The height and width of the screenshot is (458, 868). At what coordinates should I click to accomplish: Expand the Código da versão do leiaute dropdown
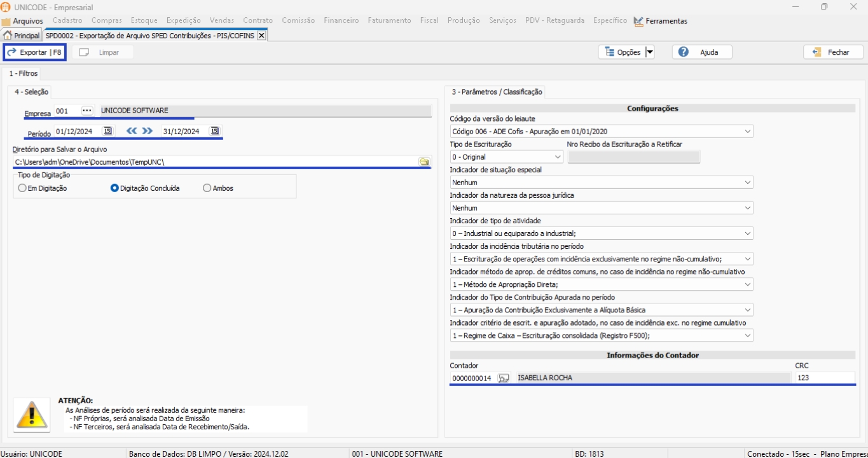747,132
